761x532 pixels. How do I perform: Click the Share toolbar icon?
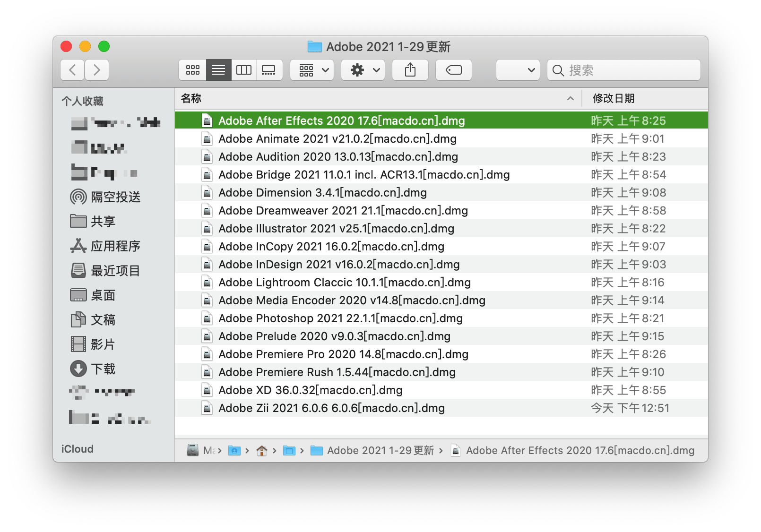pos(410,70)
